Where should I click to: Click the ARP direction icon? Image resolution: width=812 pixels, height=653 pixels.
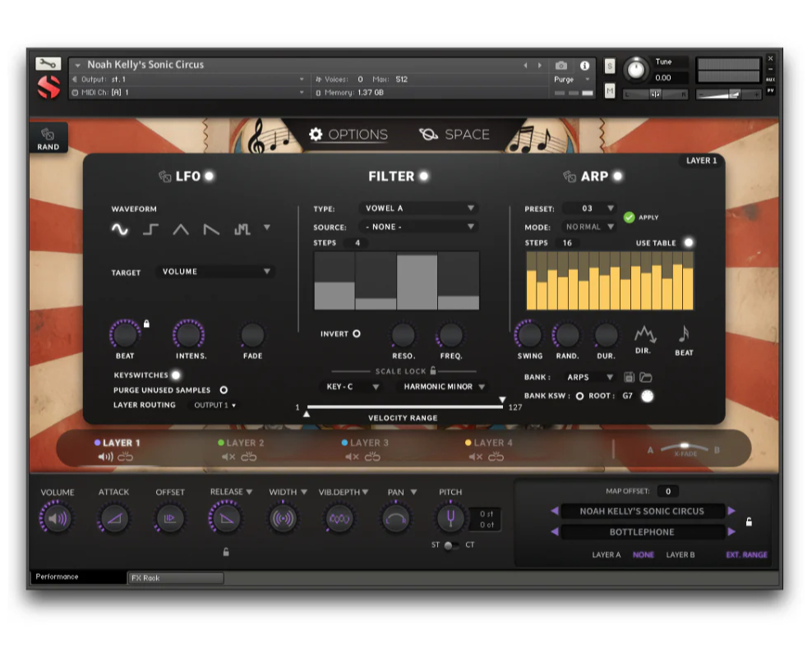pyautogui.click(x=644, y=335)
